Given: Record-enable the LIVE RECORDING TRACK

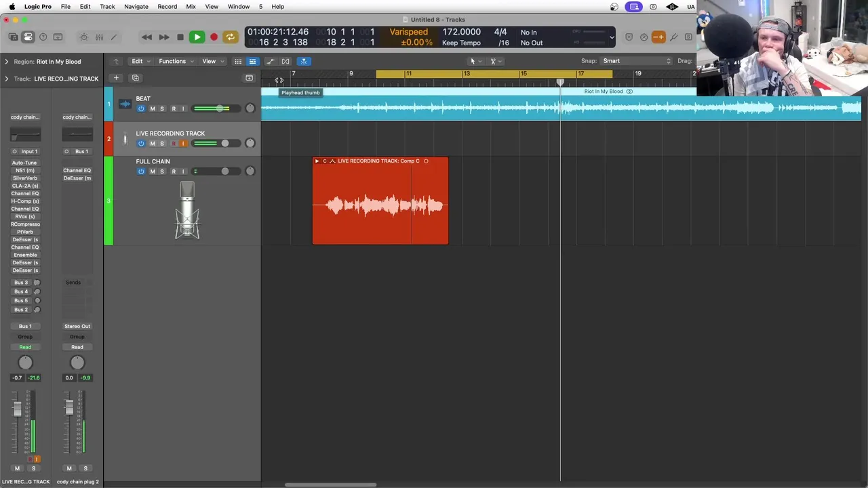Looking at the screenshot, I should 174,144.
